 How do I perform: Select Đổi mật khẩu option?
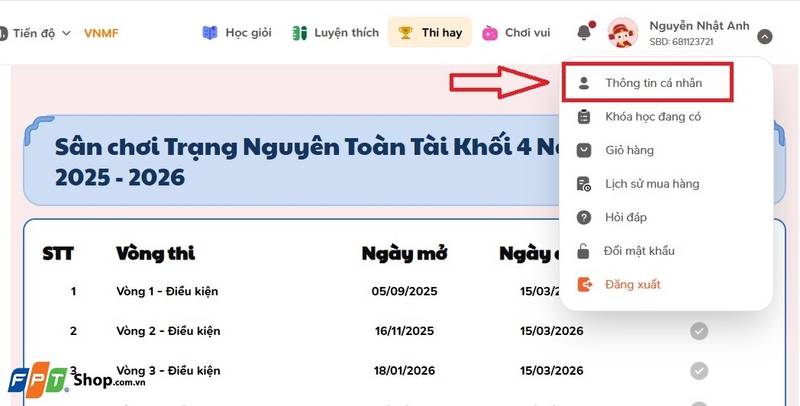tap(639, 251)
